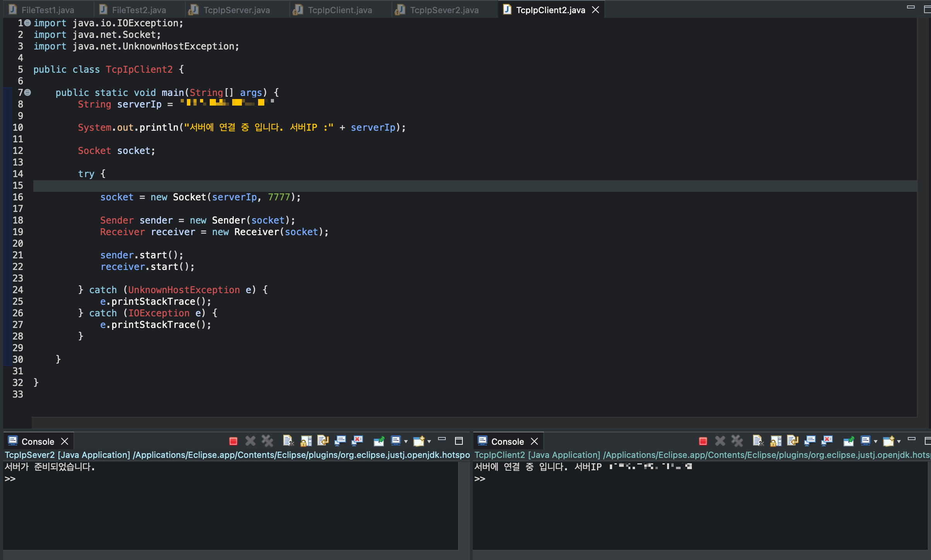Maximize the left Console view
The height and width of the screenshot is (560, 931).
point(459,441)
